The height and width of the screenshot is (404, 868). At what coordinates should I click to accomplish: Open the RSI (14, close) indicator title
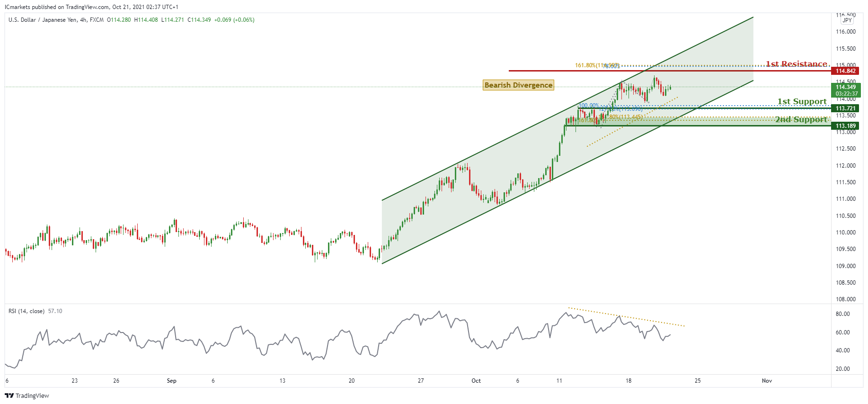27,311
